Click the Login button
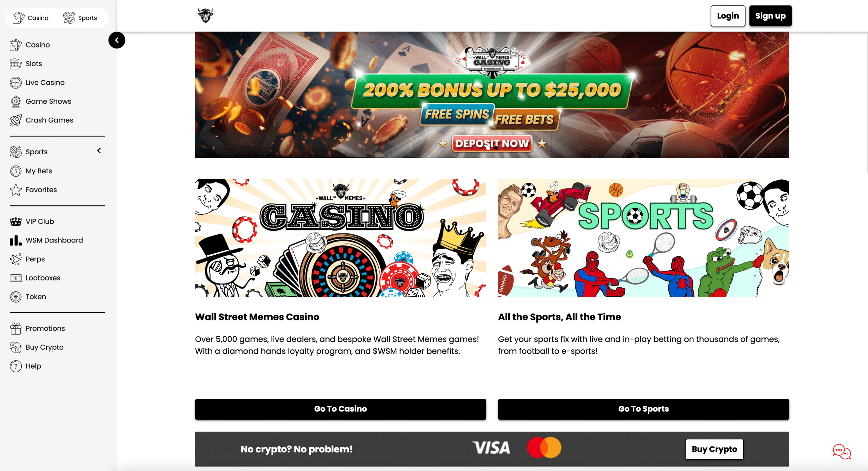 coord(728,16)
